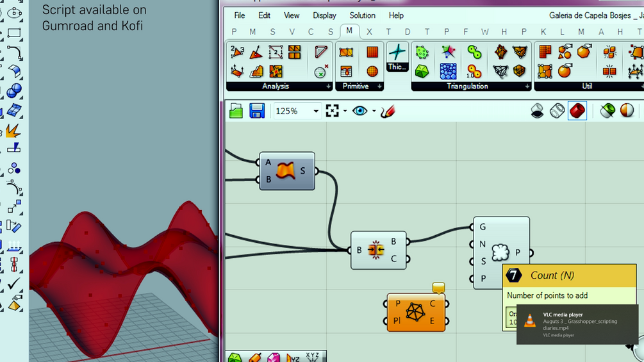Click the Save file floppy disk icon
644x362 pixels.
[x=257, y=111]
